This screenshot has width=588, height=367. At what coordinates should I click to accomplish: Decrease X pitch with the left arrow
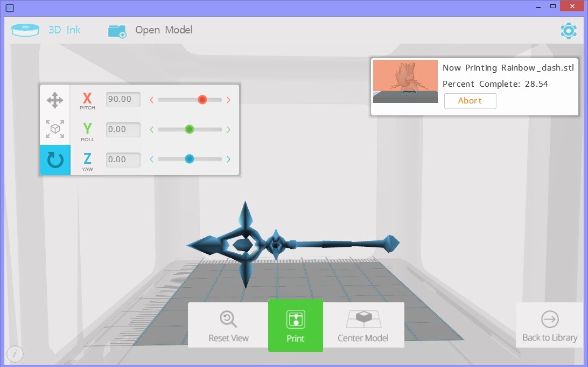(151, 100)
